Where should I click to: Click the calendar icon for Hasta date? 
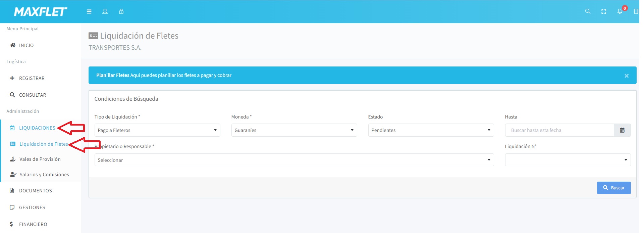tap(622, 130)
